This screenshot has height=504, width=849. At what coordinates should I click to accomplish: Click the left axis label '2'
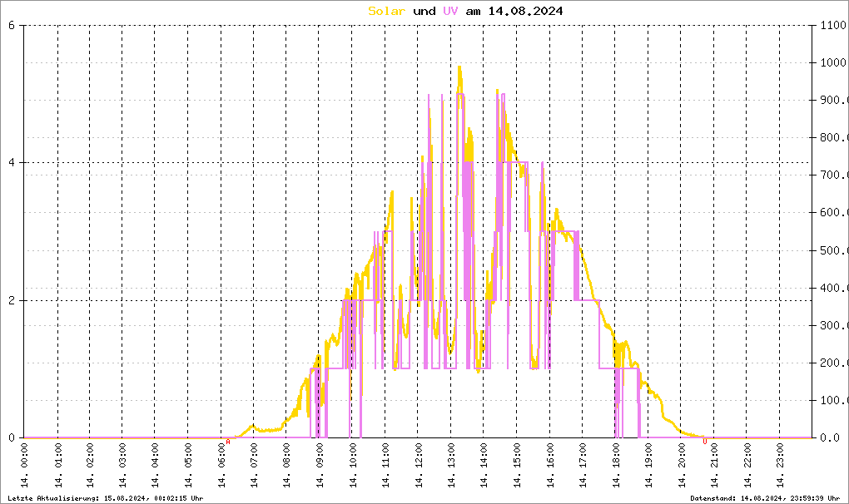12,301
